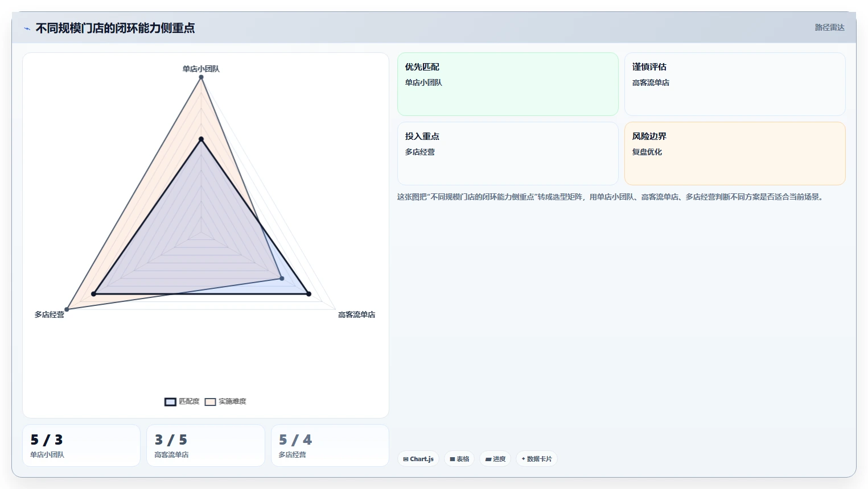This screenshot has width=868, height=489.
Task: Select the 进度 tag chip
Action: click(x=495, y=459)
